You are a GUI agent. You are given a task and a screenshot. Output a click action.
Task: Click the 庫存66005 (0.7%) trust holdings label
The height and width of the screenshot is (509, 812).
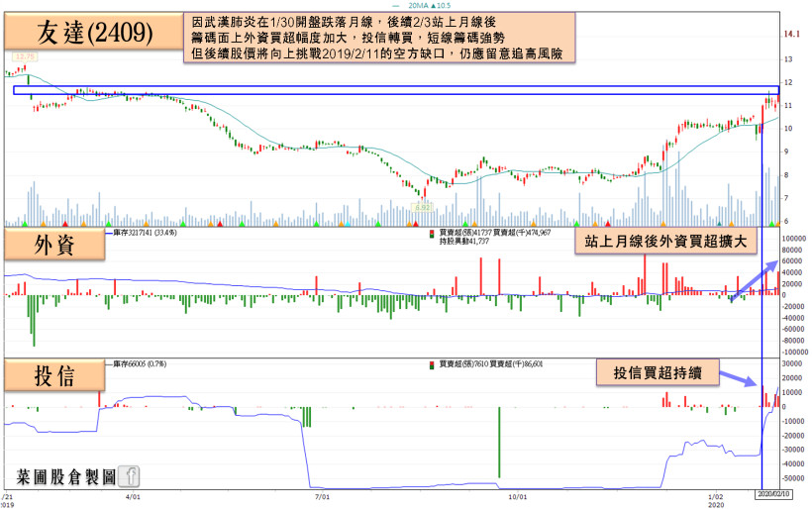pos(140,364)
